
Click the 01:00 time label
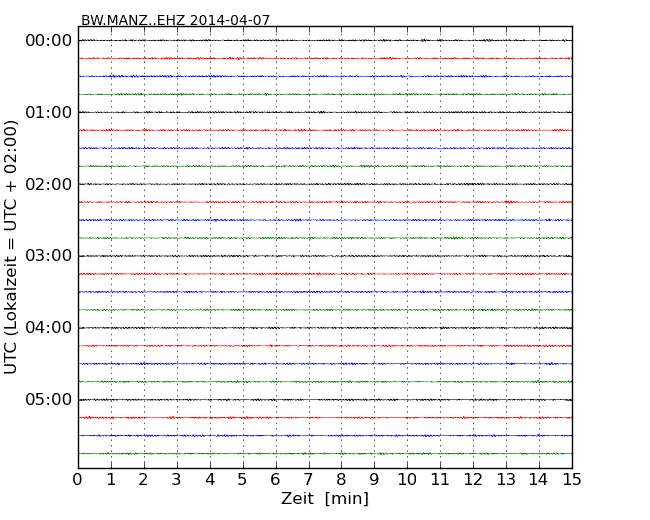pyautogui.click(x=49, y=112)
